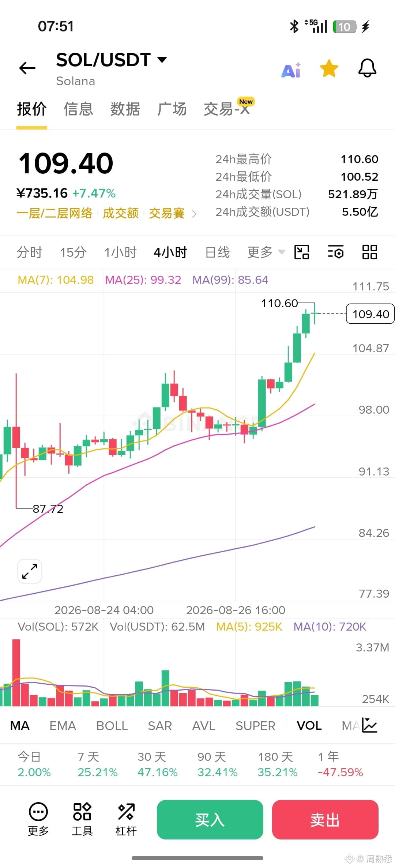This screenshot has width=395, height=868.
Task: Open the 交易赛 tag link
Action: (x=167, y=213)
